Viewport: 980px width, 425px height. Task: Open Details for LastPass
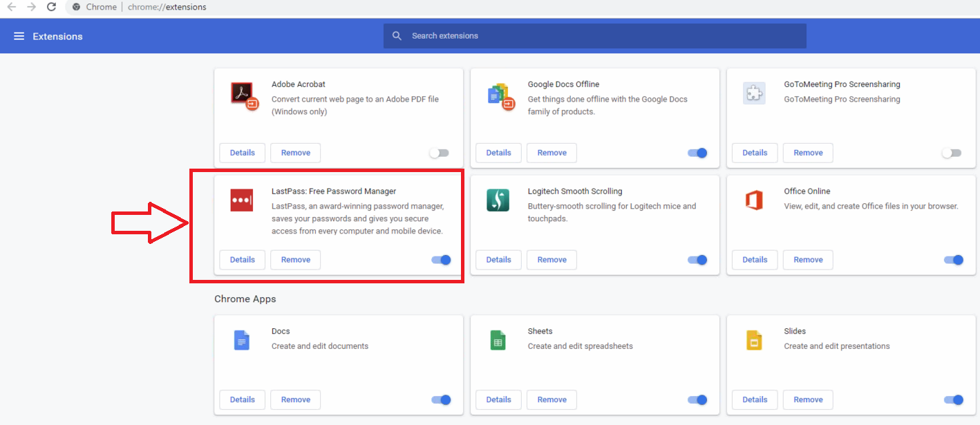243,260
